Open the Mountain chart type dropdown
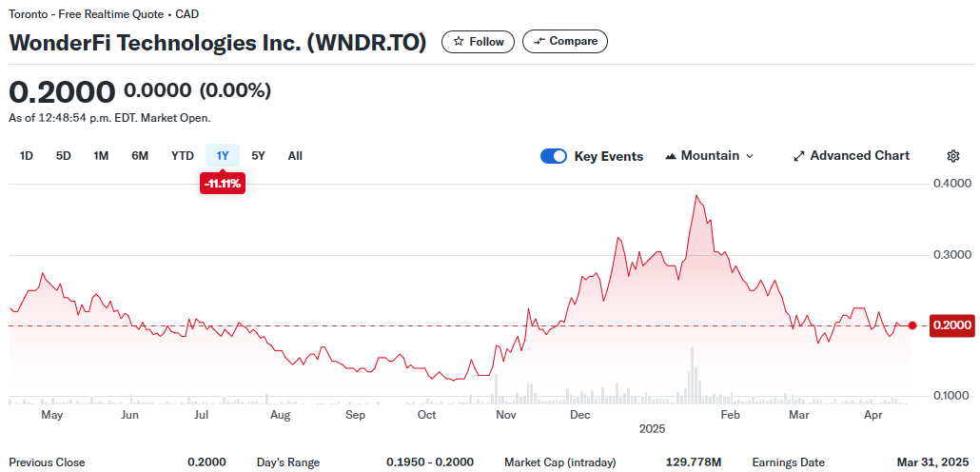The height and width of the screenshot is (472, 980). pos(710,156)
